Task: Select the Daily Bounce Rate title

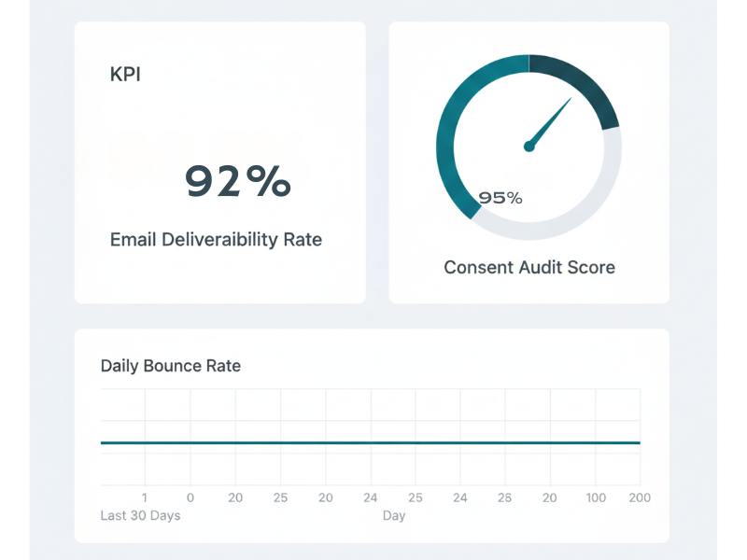Action: (170, 366)
